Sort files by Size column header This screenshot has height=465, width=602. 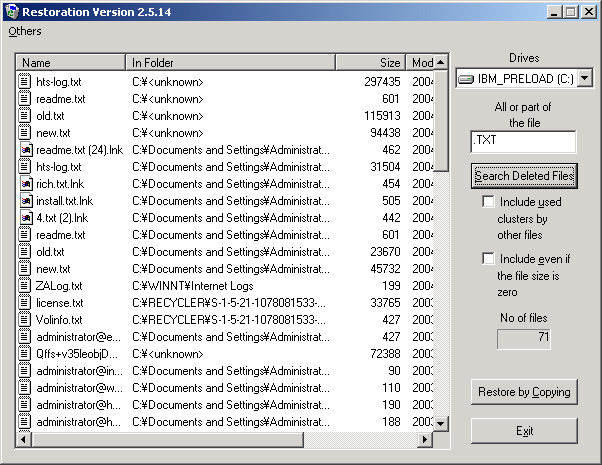(370, 62)
